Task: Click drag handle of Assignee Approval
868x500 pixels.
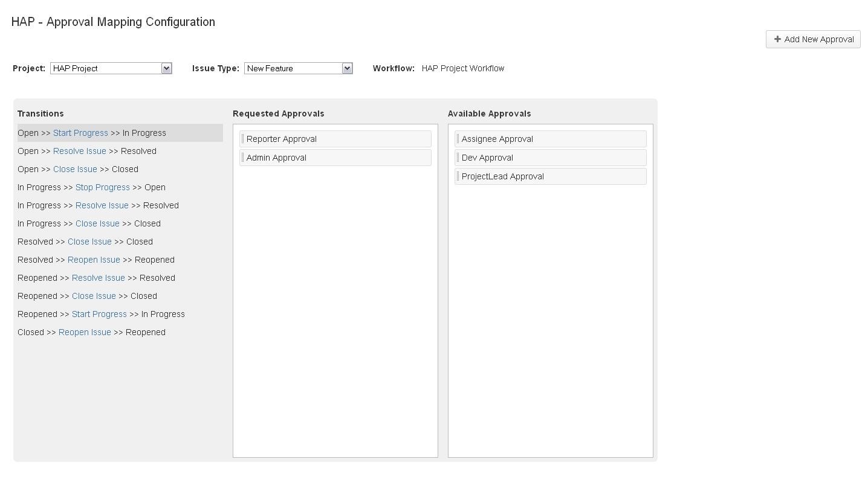Action: click(x=458, y=139)
